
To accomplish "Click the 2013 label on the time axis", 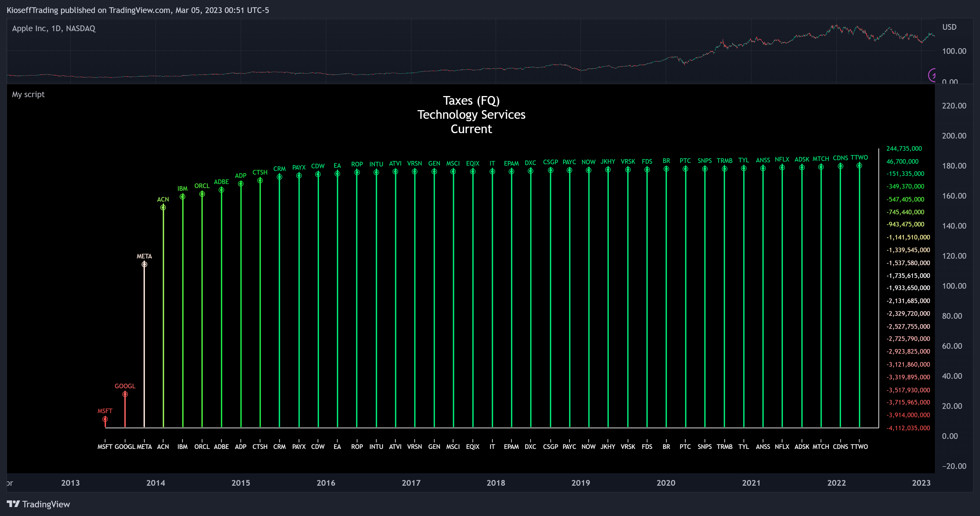I will [70, 483].
